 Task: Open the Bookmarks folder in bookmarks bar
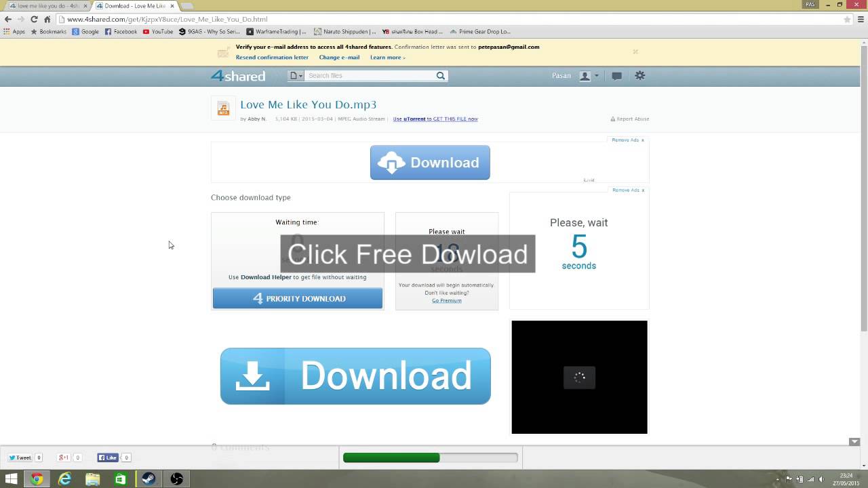tap(48, 31)
